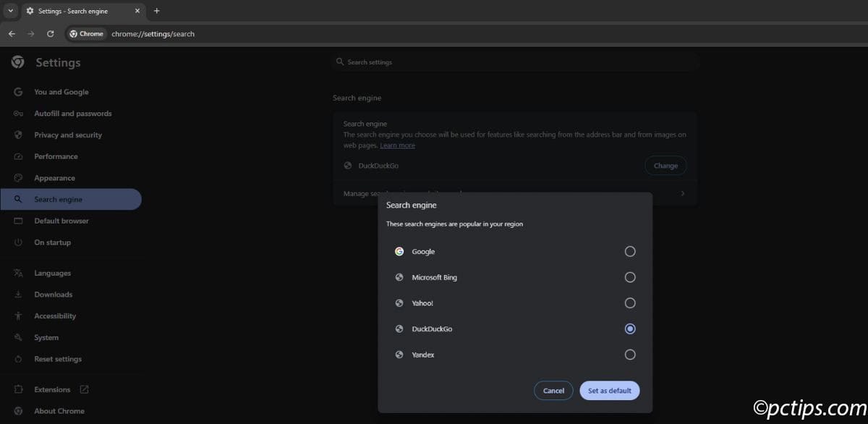The image size is (868, 424).
Task: Click the Appearance palette icon
Action: (18, 178)
